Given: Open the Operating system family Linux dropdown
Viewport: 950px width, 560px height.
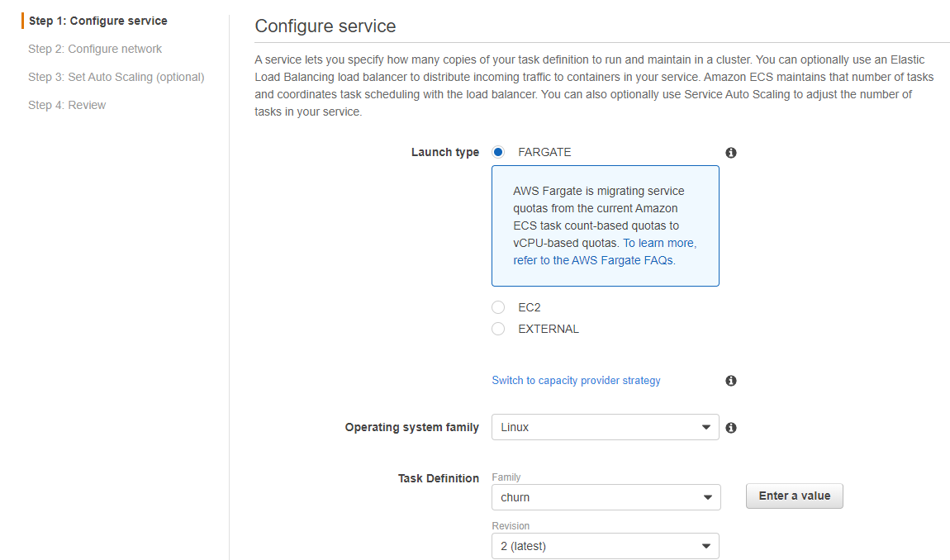Looking at the screenshot, I should coord(606,427).
